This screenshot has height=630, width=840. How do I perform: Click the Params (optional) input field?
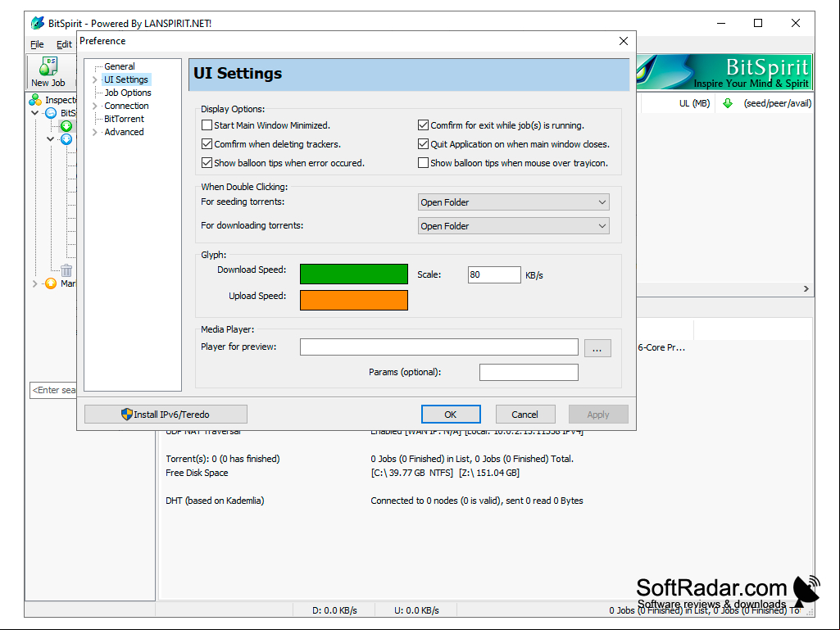[x=529, y=372]
